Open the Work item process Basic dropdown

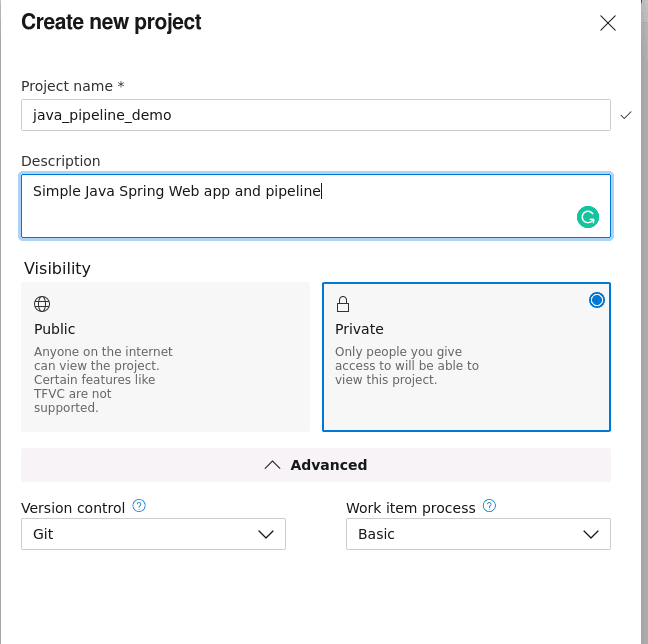(478, 534)
